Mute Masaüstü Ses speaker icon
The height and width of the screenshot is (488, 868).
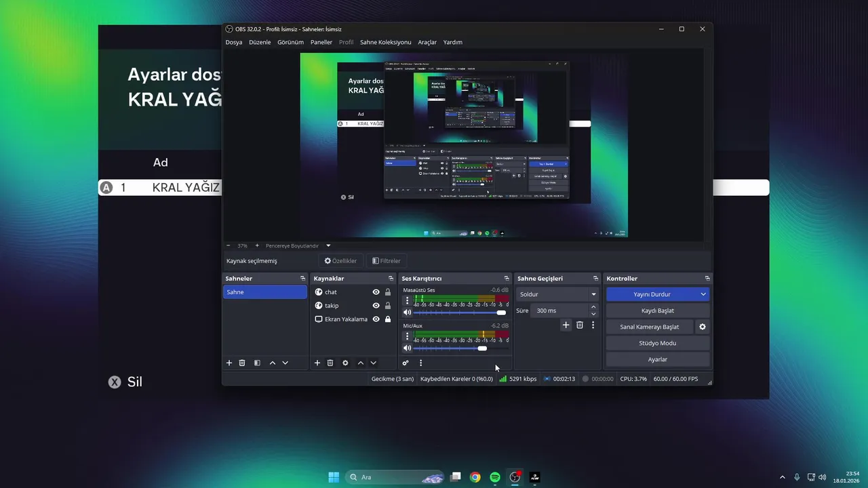pos(408,312)
